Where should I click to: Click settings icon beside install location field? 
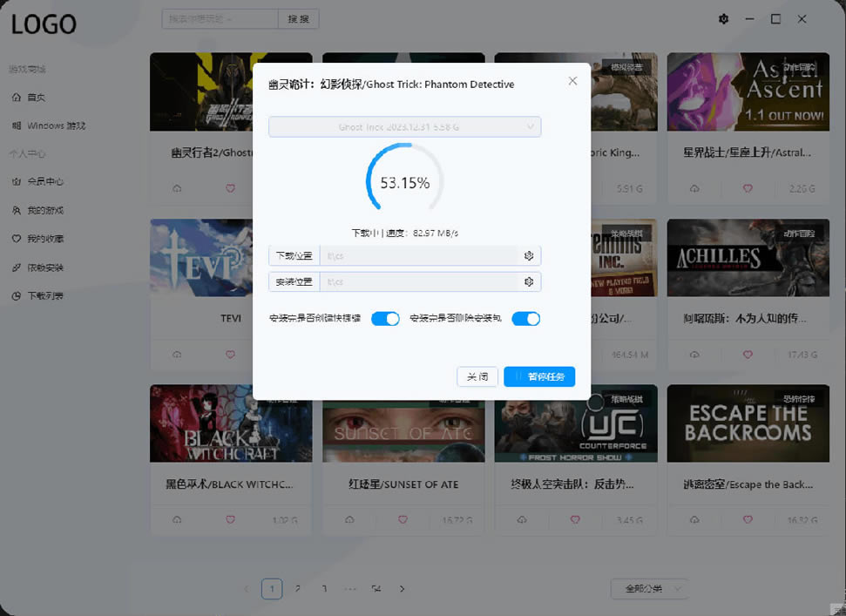pyautogui.click(x=529, y=281)
